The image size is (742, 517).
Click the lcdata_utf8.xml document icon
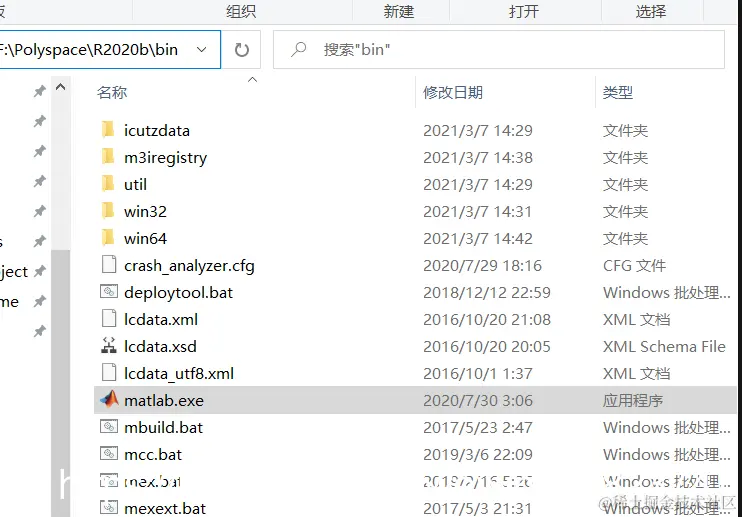pyautogui.click(x=109, y=372)
